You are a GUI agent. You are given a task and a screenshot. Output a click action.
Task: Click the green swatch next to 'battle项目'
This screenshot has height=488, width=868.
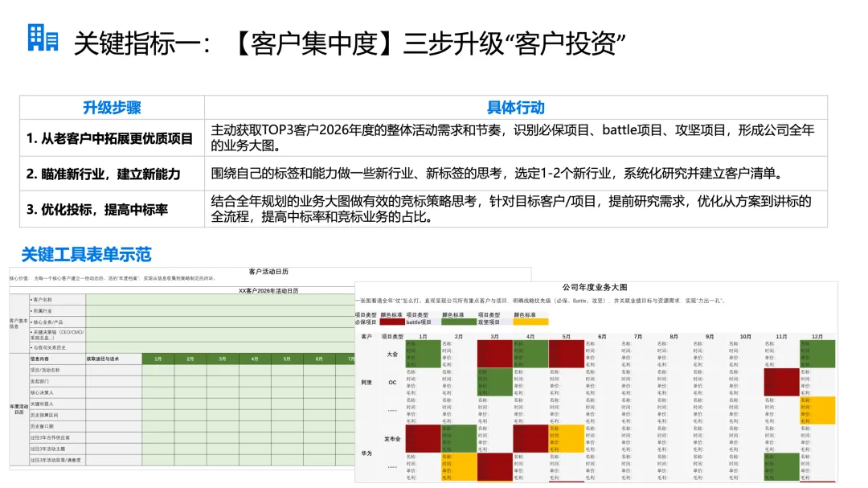pyautogui.click(x=459, y=322)
